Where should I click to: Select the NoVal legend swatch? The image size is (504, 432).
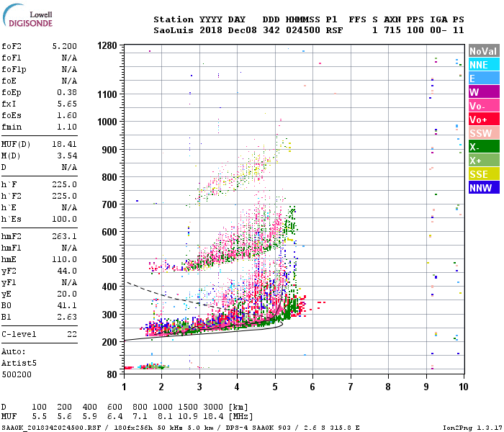pos(484,51)
